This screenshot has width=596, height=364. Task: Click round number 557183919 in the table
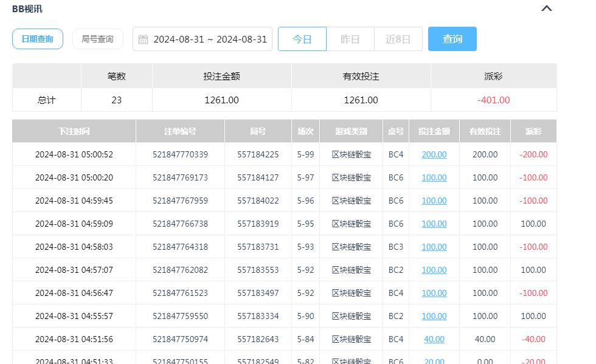(257, 224)
